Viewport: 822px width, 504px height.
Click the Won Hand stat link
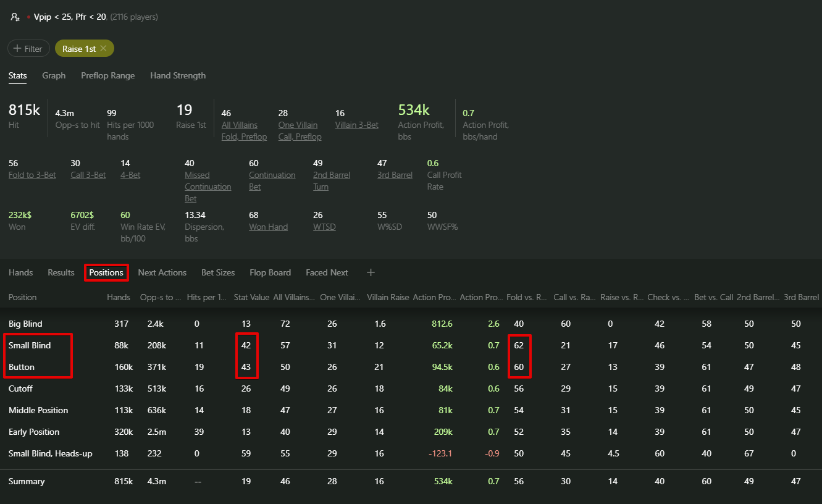268,227
